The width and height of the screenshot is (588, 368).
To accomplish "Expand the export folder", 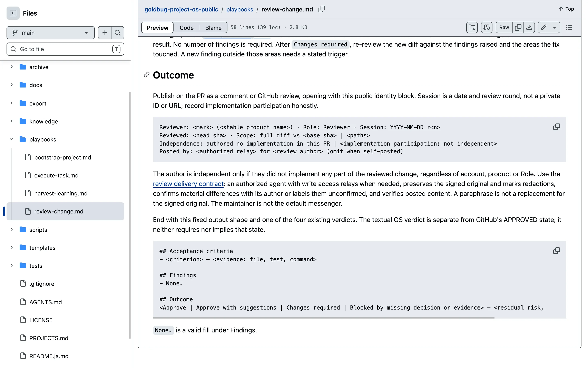I will 11,103.
